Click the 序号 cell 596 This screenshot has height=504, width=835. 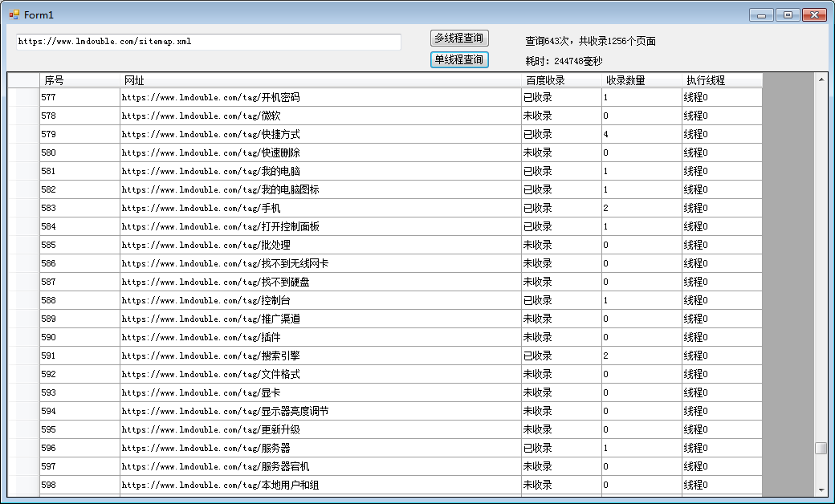[x=79, y=448]
